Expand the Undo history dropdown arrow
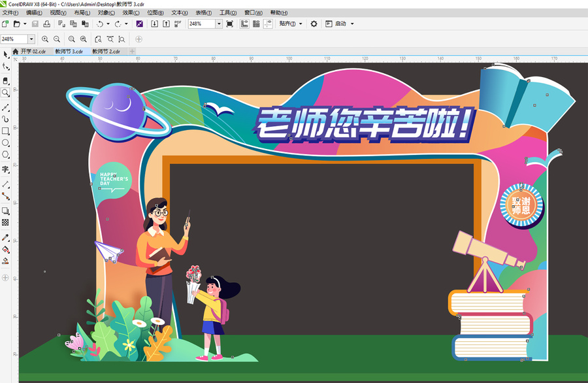This screenshot has width=588, height=383. [108, 24]
